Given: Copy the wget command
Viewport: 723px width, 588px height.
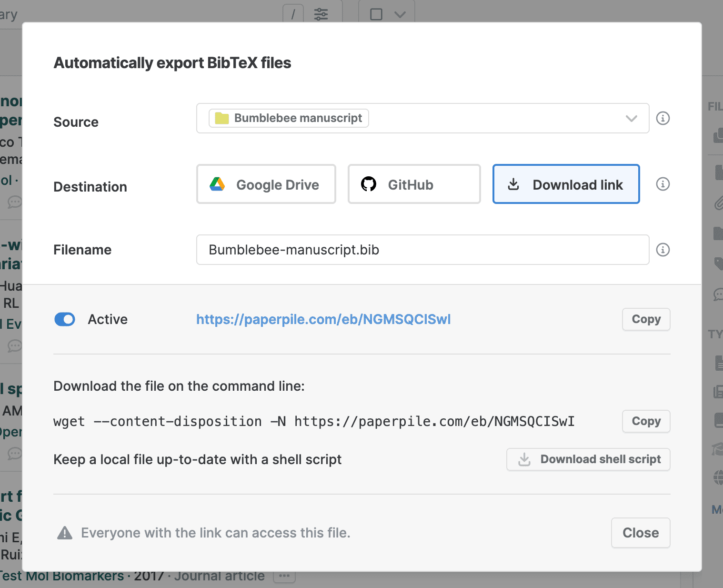Looking at the screenshot, I should click(x=646, y=421).
